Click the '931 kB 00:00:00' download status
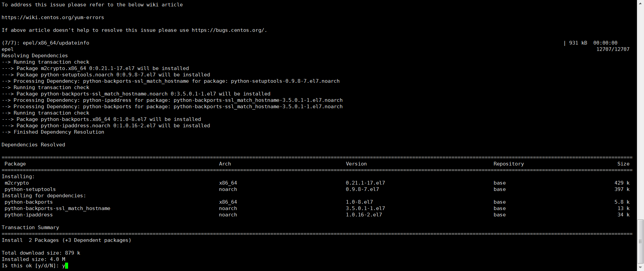644x271 pixels. 593,43
